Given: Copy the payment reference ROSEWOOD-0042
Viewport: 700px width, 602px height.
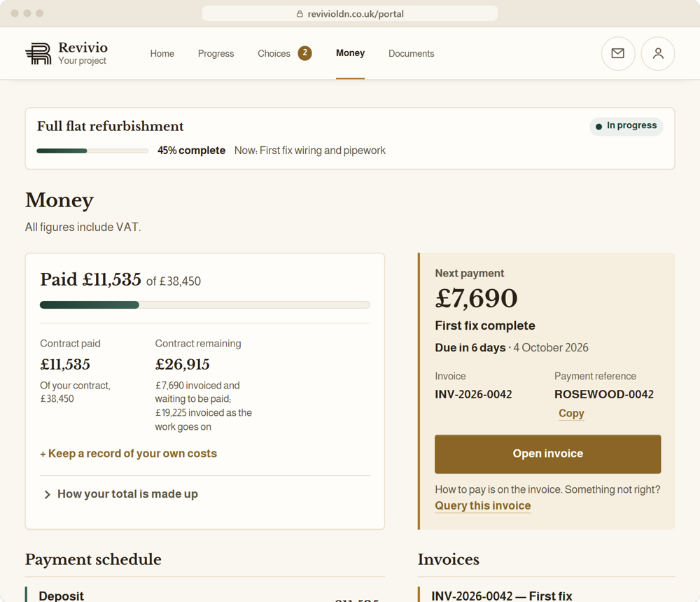Looking at the screenshot, I should (571, 414).
